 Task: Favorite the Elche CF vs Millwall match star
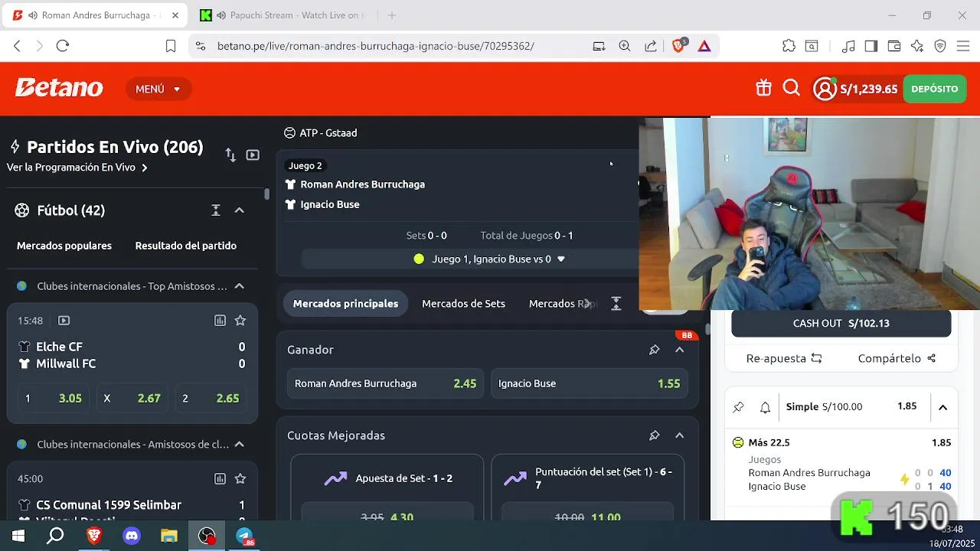pyautogui.click(x=240, y=321)
